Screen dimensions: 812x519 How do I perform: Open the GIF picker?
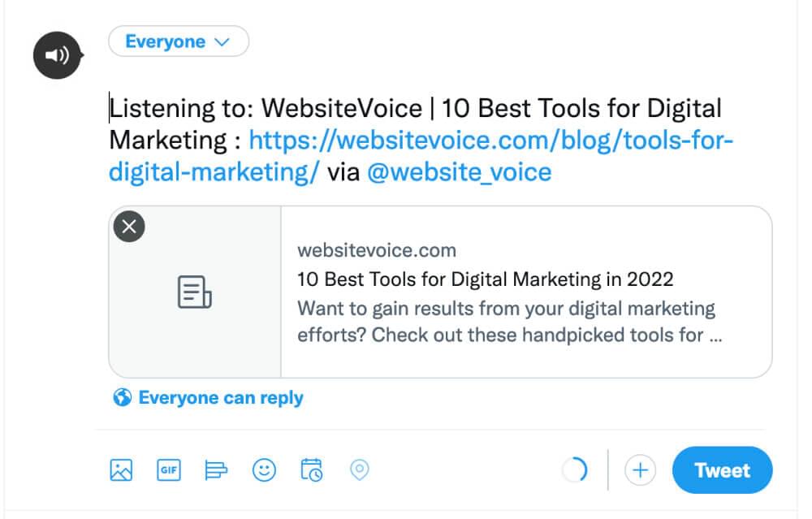(169, 470)
